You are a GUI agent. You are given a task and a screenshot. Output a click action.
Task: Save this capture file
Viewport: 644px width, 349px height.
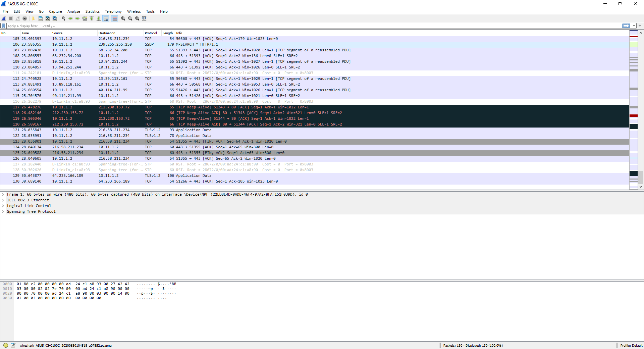(41, 18)
